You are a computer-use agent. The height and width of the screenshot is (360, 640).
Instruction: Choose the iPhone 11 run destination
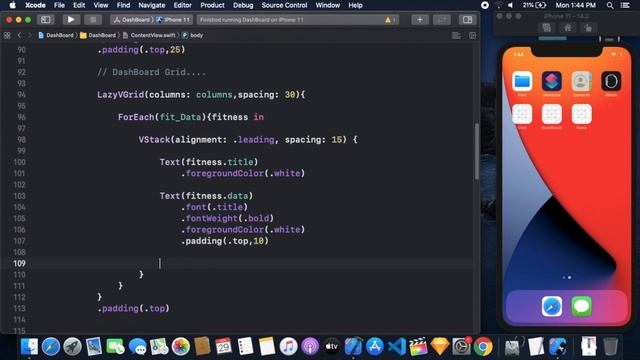[x=174, y=20]
